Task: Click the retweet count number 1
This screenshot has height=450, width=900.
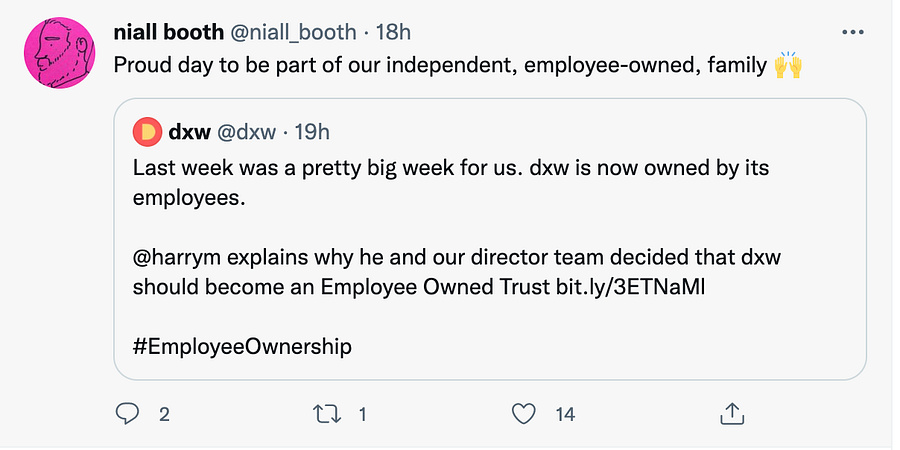Action: (x=362, y=414)
